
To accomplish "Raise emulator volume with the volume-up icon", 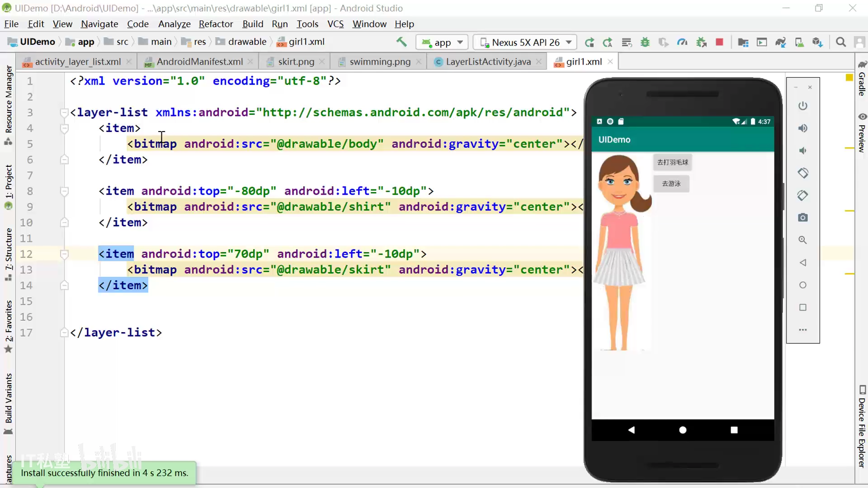I will pyautogui.click(x=803, y=128).
